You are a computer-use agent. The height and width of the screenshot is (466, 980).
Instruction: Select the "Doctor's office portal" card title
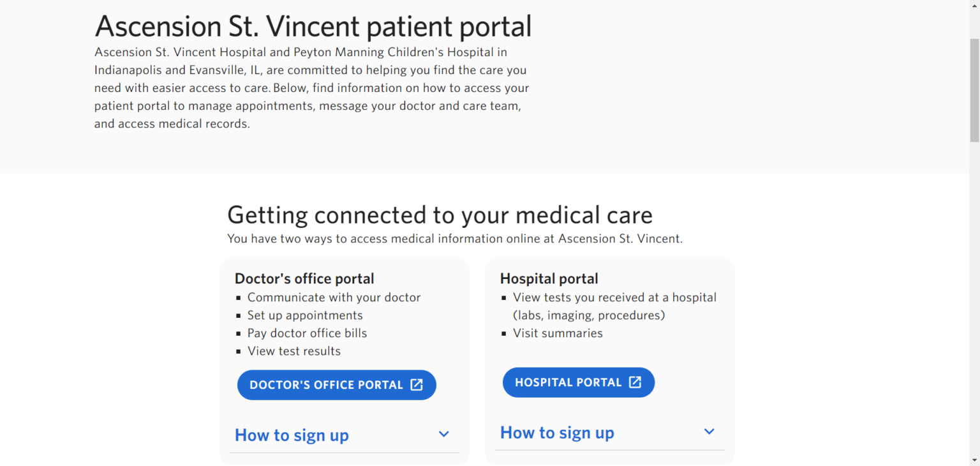(x=304, y=278)
